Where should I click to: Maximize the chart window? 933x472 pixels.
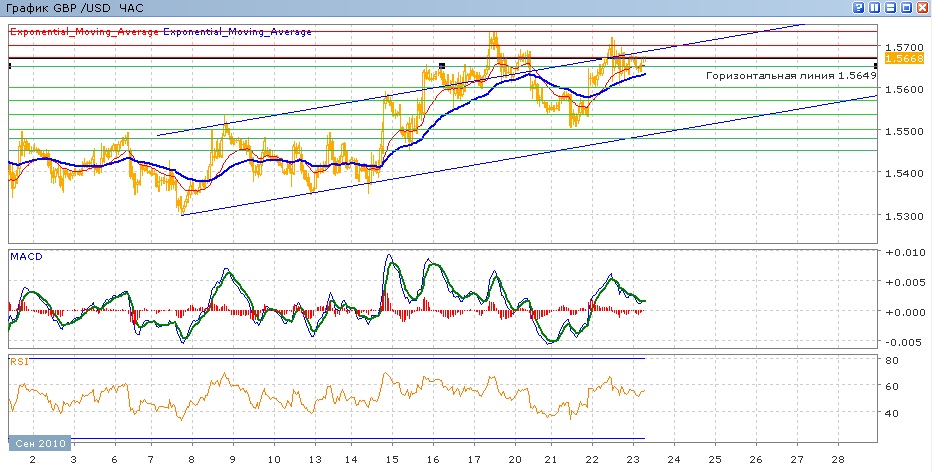coord(905,7)
